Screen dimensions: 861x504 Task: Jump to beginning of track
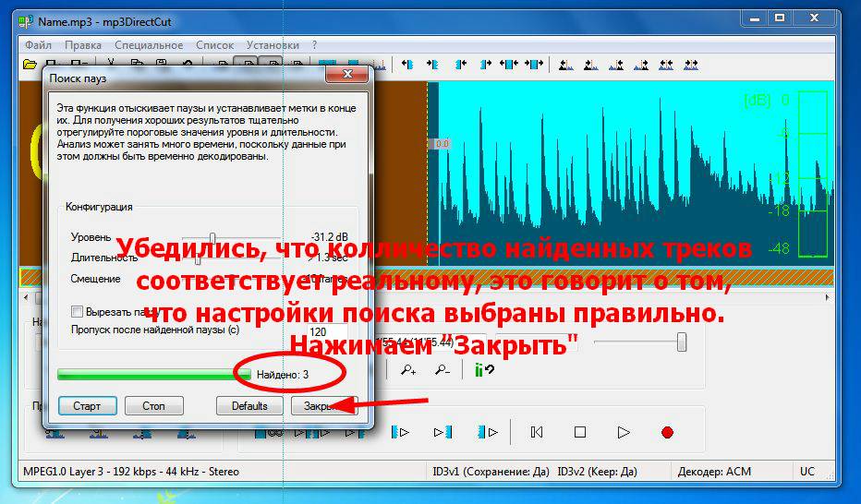coord(537,432)
